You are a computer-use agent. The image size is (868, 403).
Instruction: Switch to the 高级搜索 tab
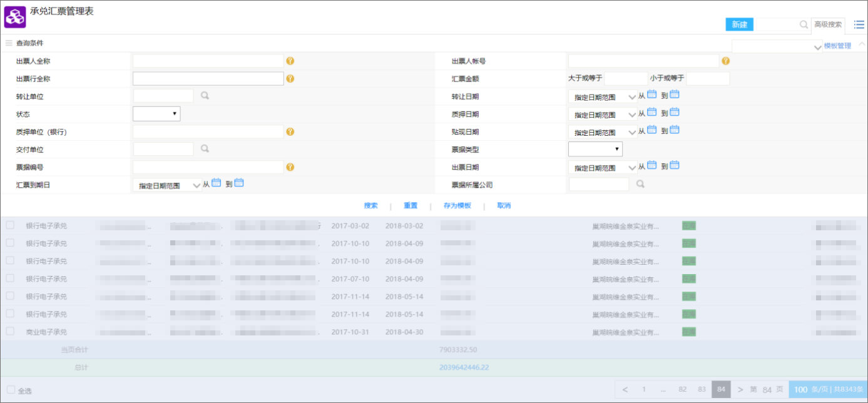(828, 25)
